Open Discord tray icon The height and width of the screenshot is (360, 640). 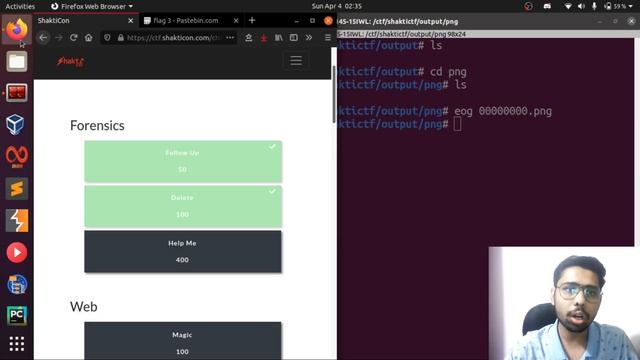click(547, 6)
